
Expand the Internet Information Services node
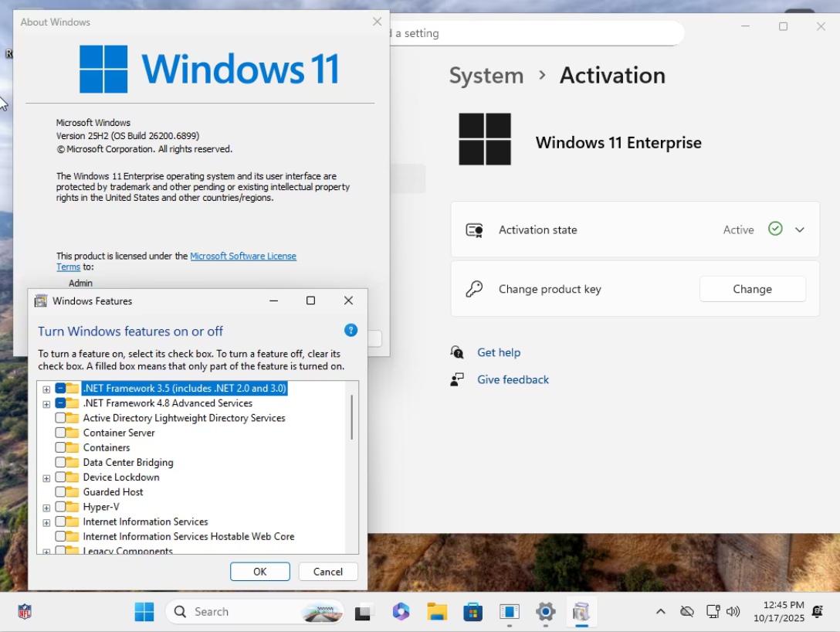[x=46, y=522]
